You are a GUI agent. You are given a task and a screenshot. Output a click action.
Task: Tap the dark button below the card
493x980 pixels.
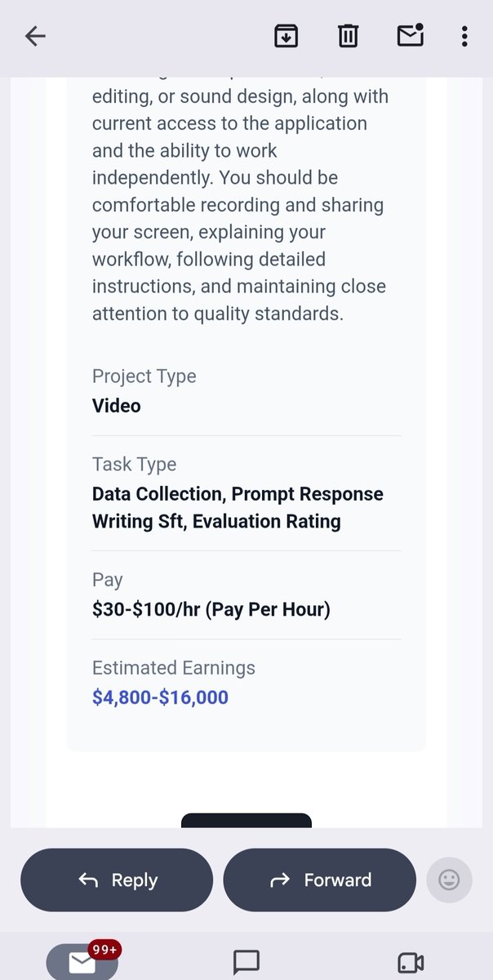(x=246, y=820)
